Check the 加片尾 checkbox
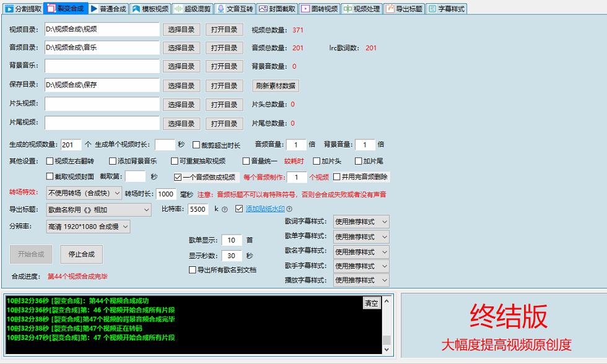This screenshot has height=364, width=607. pyautogui.click(x=359, y=161)
